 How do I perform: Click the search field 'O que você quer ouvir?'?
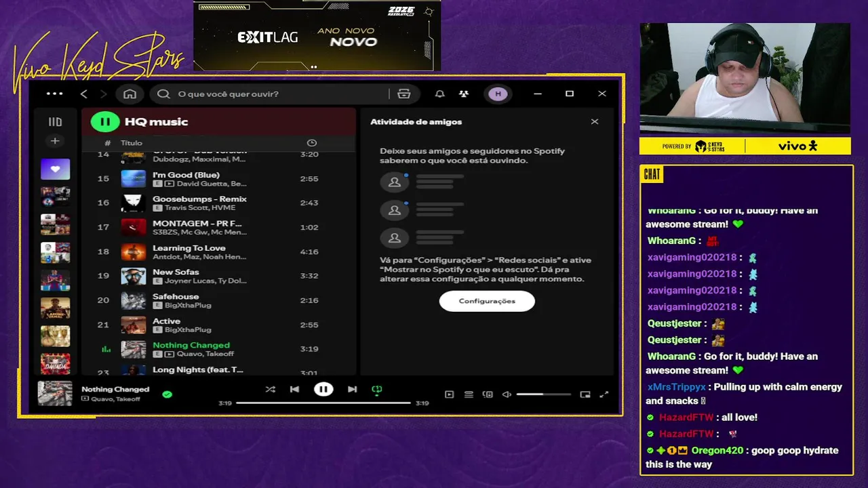[271, 94]
